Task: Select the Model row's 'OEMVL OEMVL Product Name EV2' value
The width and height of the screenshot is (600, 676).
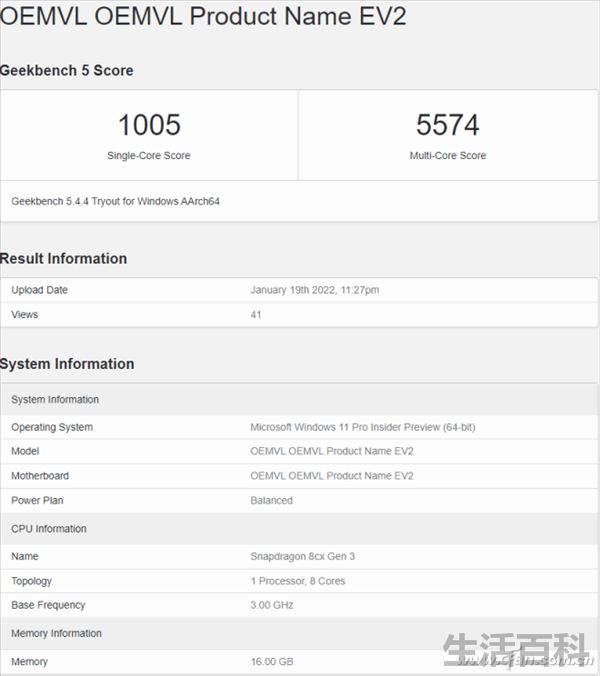Action: click(x=332, y=451)
